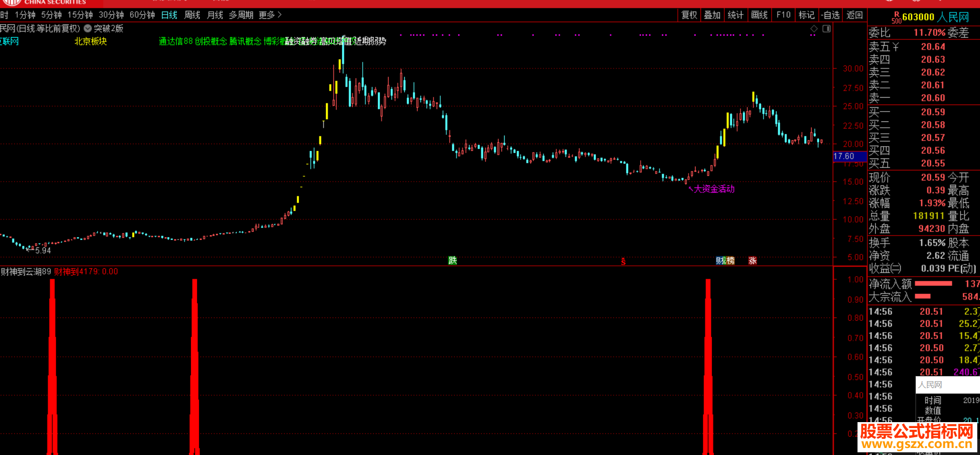
Task: Switch to the 60分钟 period tab
Action: pyautogui.click(x=142, y=15)
